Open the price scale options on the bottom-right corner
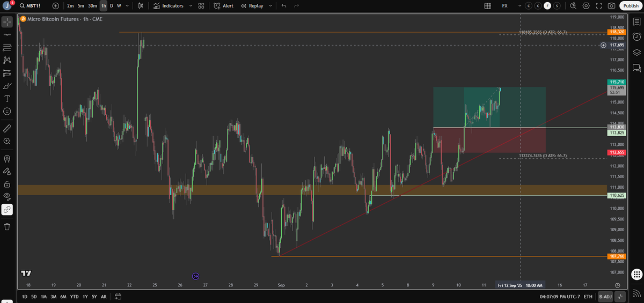Image resolution: width=644 pixels, height=303 pixels. pos(618,285)
